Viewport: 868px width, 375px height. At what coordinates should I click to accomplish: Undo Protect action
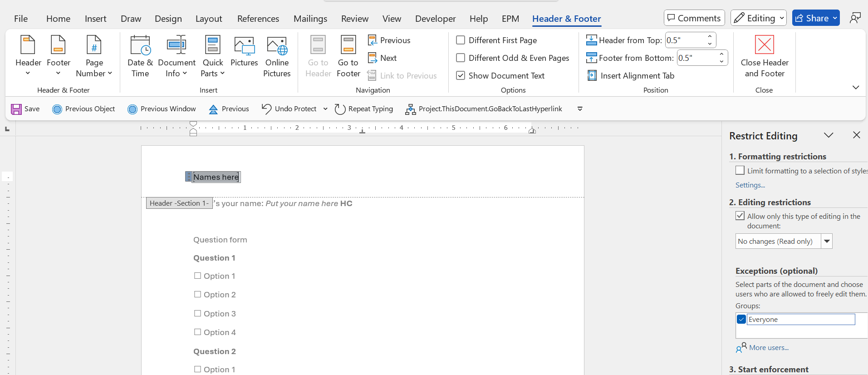(289, 109)
